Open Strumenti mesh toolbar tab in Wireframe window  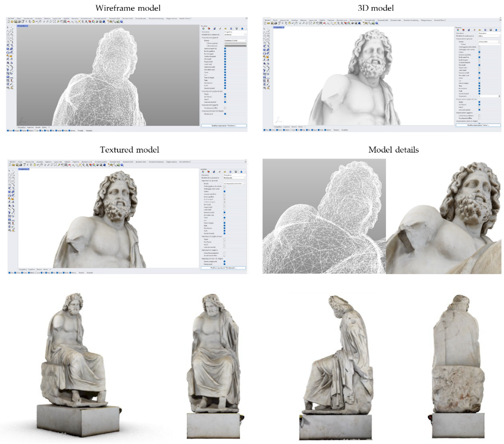click(141, 19)
